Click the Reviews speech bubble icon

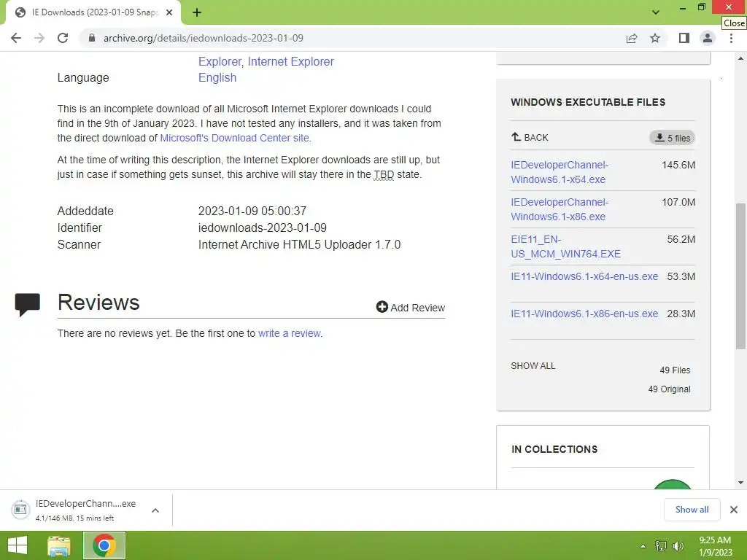pyautogui.click(x=27, y=305)
